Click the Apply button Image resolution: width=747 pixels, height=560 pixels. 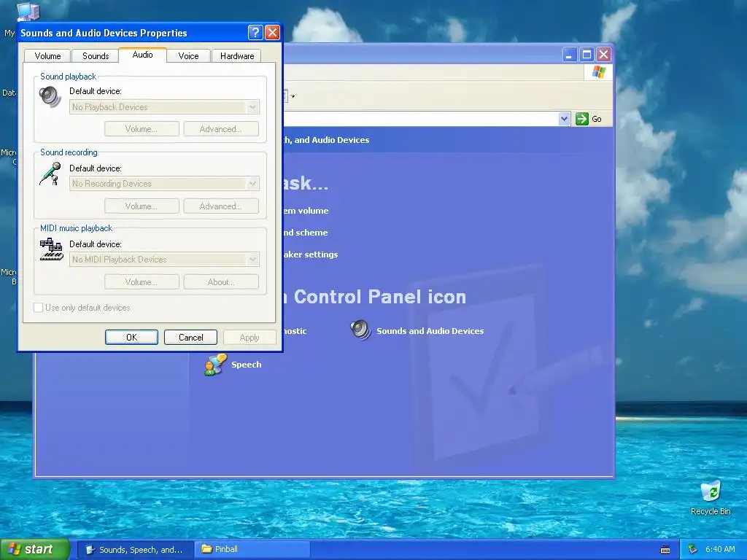249,337
